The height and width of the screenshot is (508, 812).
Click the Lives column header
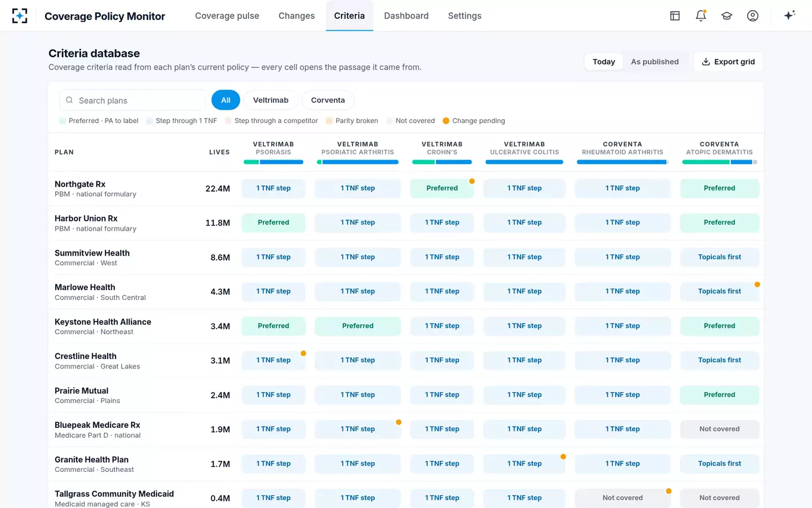(219, 152)
